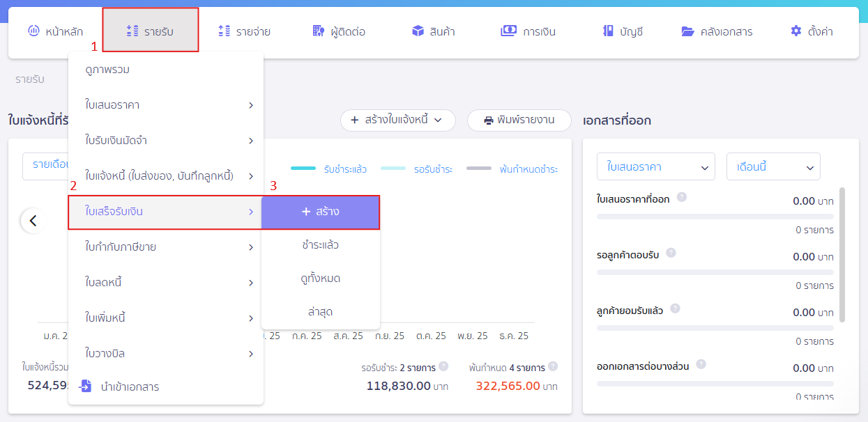Click the พิมพ์รายงาน print report button

[519, 120]
